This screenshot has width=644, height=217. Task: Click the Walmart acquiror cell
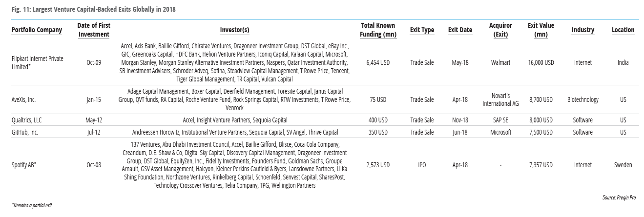pyautogui.click(x=500, y=62)
